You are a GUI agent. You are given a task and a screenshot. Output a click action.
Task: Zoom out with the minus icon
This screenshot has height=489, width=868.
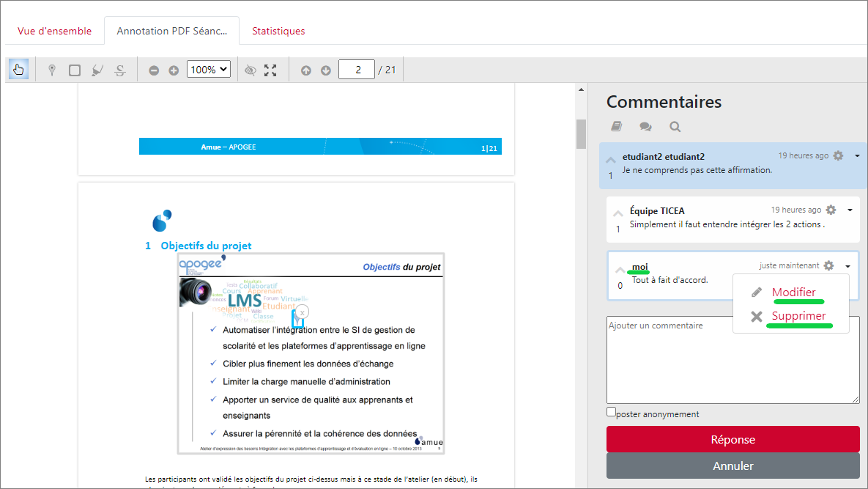(x=154, y=70)
